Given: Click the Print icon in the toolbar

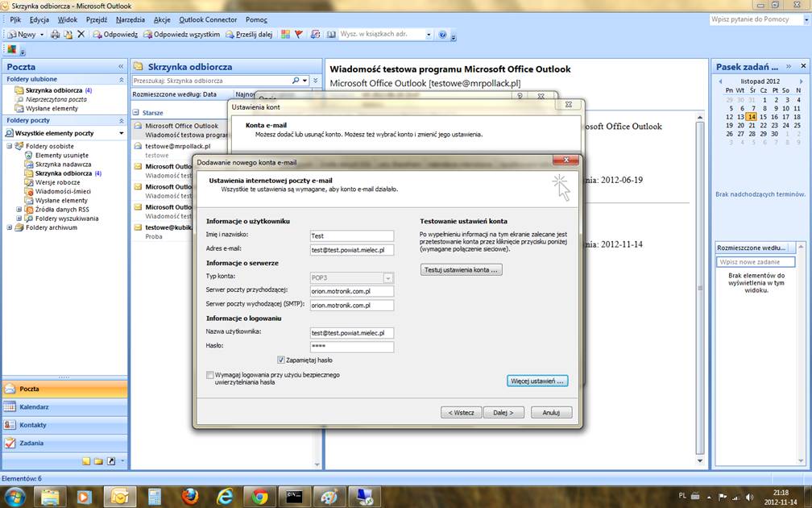Looking at the screenshot, I should (x=55, y=35).
